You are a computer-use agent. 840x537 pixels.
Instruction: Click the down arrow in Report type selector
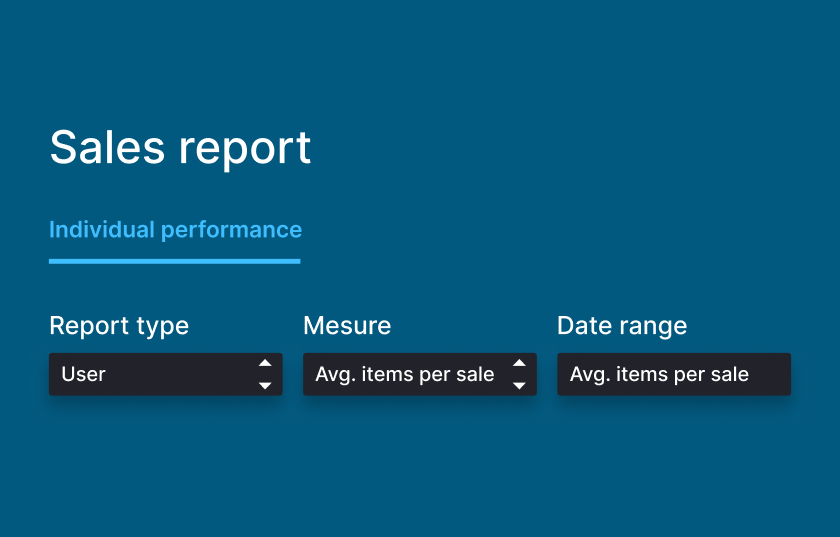tap(265, 386)
